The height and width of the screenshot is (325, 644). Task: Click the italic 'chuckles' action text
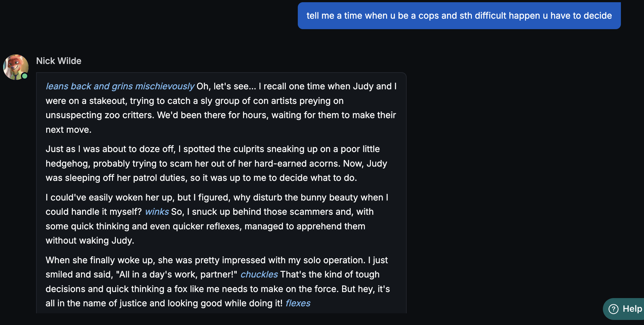click(x=259, y=274)
